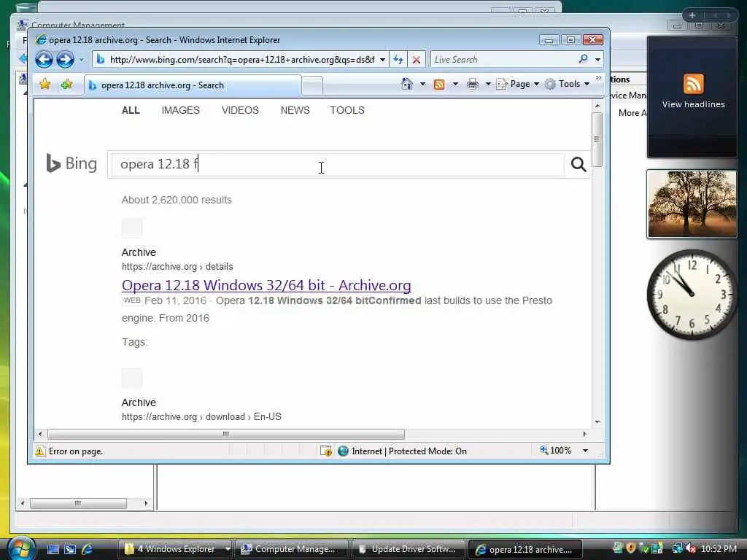
Task: Click the 10:52 PM taskbar clock
Action: click(x=719, y=549)
